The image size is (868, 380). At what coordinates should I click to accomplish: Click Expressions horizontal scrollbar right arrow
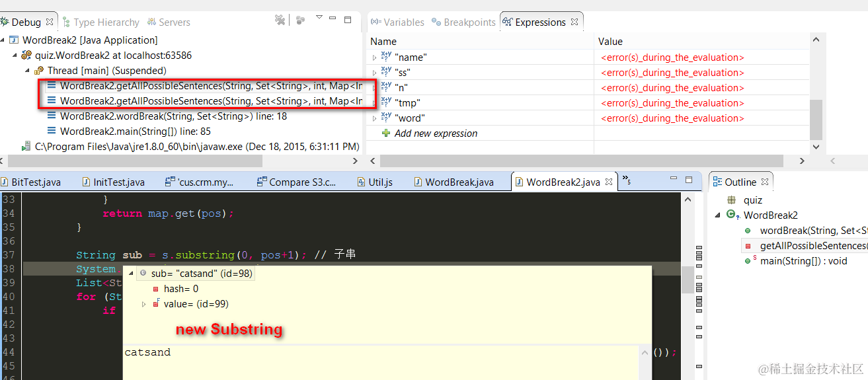click(803, 161)
